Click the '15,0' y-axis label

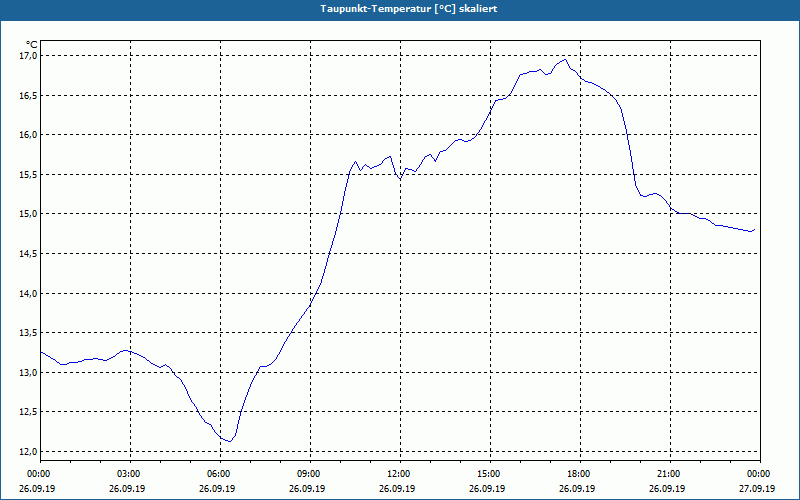28,214
